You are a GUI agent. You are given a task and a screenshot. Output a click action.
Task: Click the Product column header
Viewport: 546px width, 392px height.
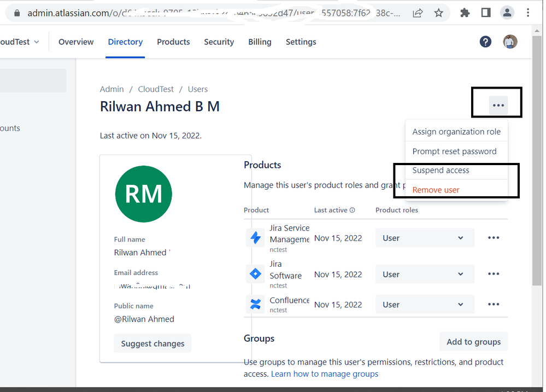pyautogui.click(x=256, y=210)
